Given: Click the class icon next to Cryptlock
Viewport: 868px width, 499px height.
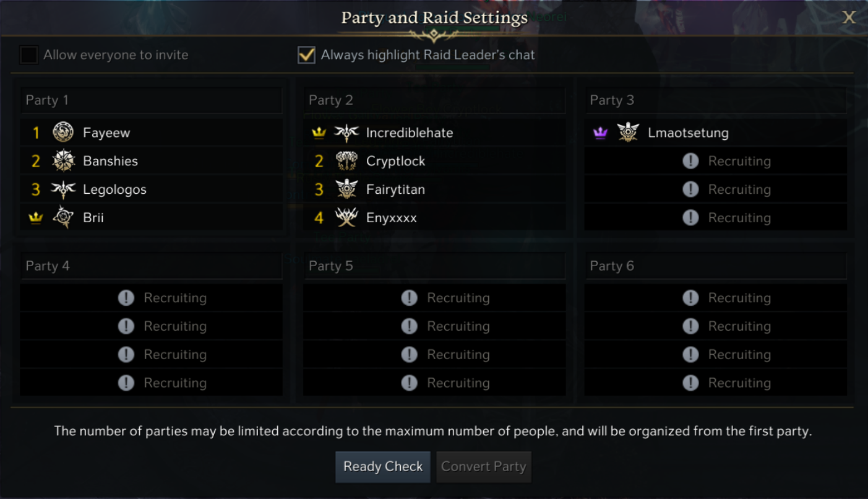Looking at the screenshot, I should pos(346,161).
